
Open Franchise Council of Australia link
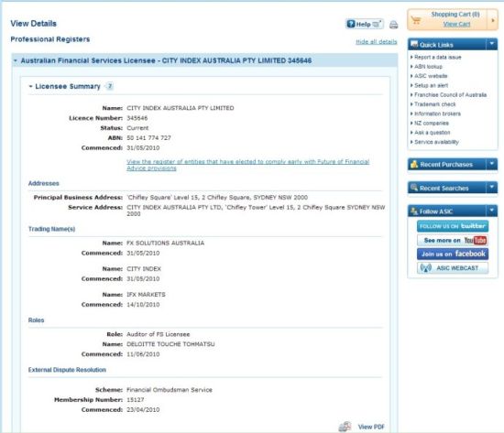click(x=450, y=95)
